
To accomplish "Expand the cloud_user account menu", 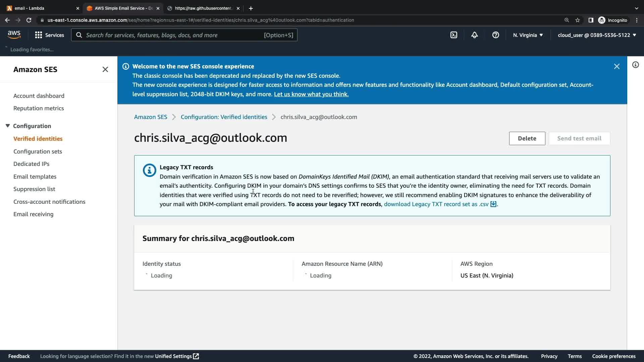I will coord(597,35).
